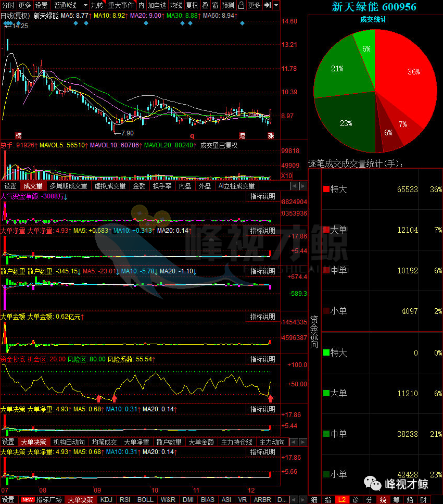Select the 机构日动向 tab

click(x=69, y=442)
